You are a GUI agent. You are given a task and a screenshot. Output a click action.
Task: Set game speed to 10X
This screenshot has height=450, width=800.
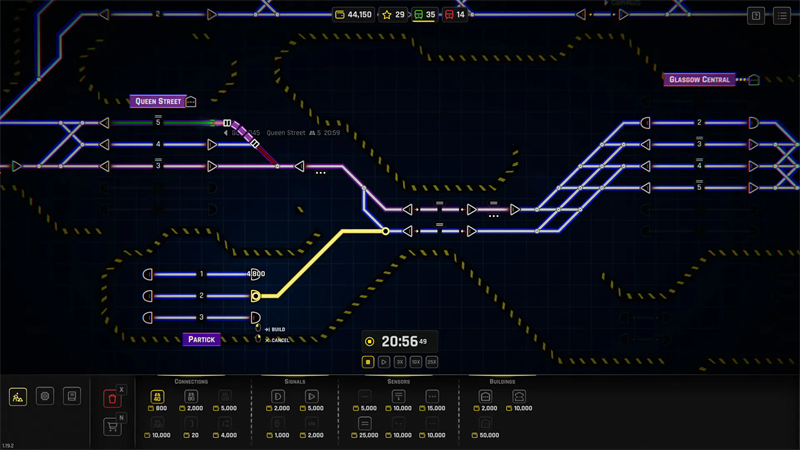point(416,362)
